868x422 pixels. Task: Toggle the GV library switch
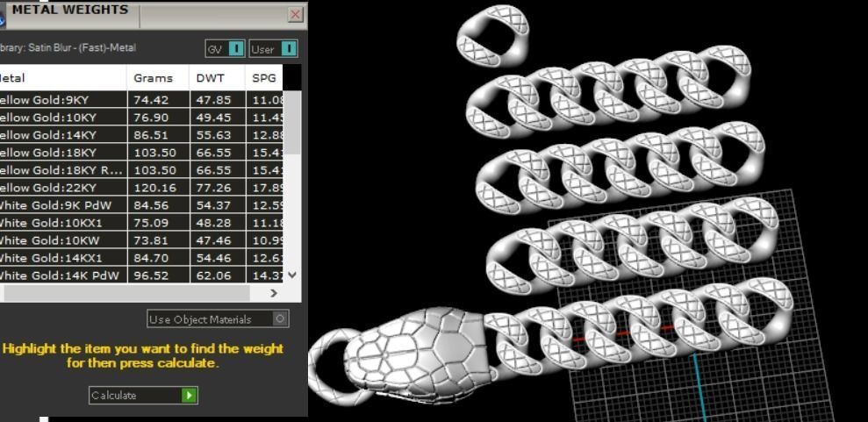[x=225, y=48]
